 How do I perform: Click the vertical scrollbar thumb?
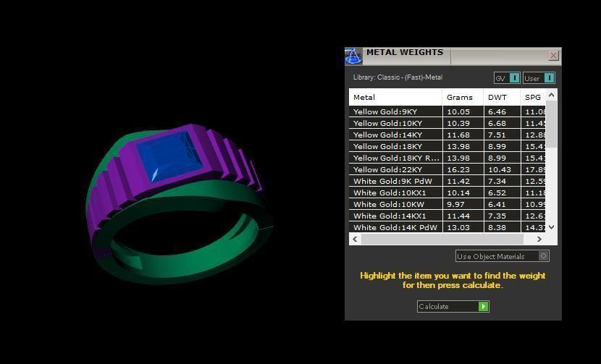551,124
